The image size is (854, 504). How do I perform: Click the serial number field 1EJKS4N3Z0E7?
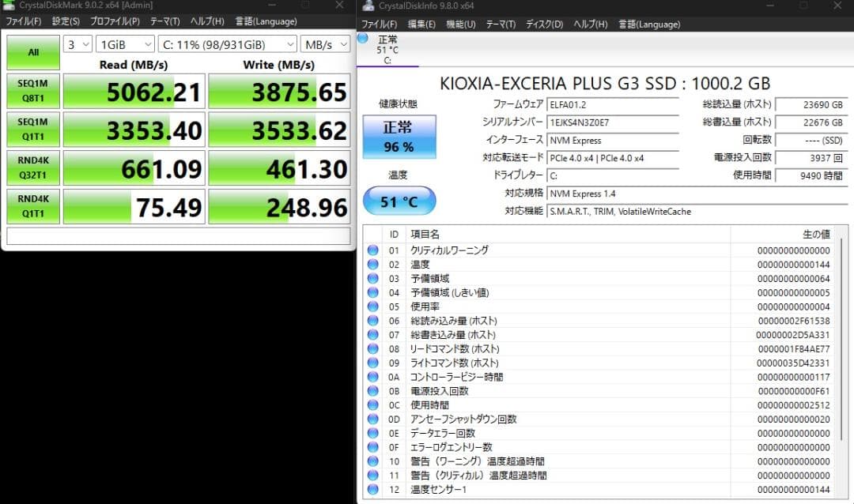(x=613, y=122)
